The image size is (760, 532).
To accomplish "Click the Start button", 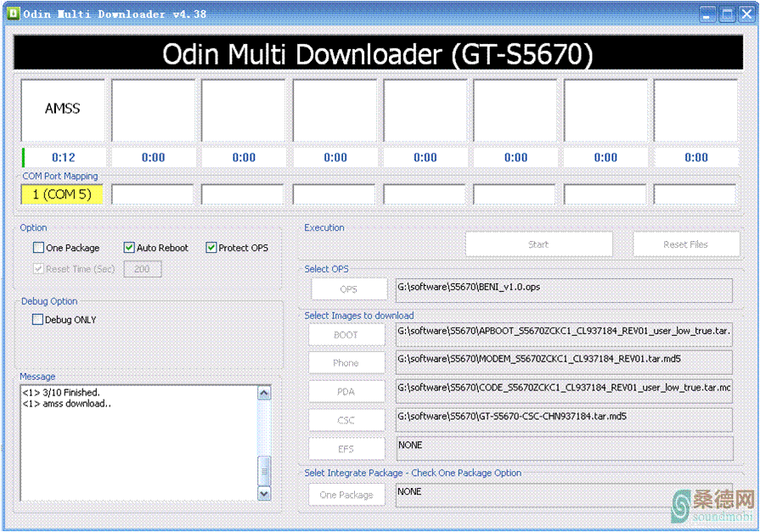I will (538, 244).
